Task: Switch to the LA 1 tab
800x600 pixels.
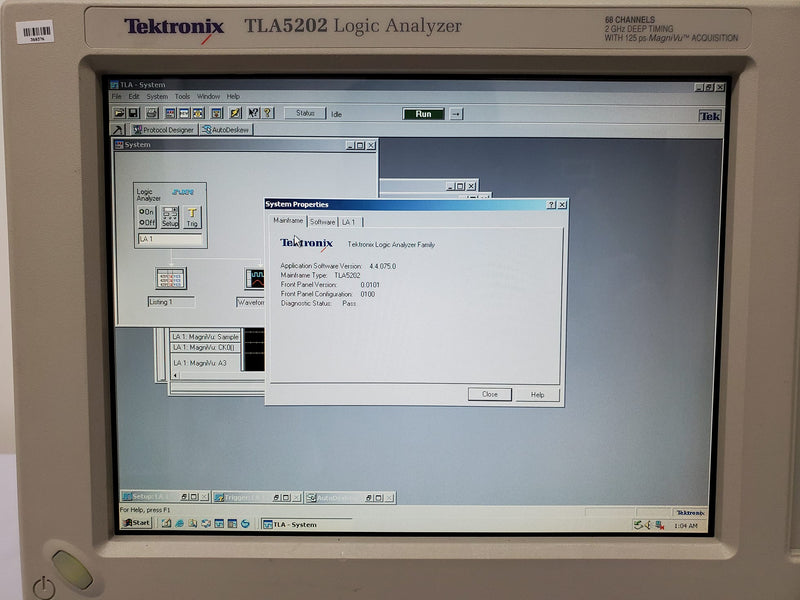Action: click(349, 221)
